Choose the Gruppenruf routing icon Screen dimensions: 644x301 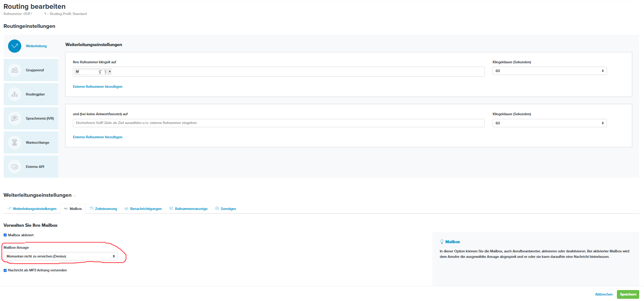click(15, 70)
